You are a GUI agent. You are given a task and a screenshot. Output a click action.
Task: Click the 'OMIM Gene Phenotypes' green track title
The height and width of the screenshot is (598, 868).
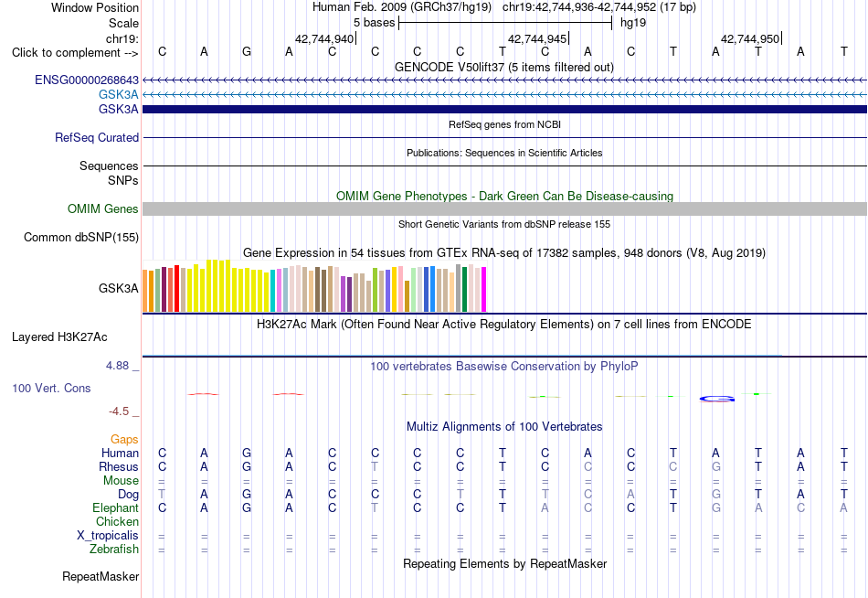(505, 197)
